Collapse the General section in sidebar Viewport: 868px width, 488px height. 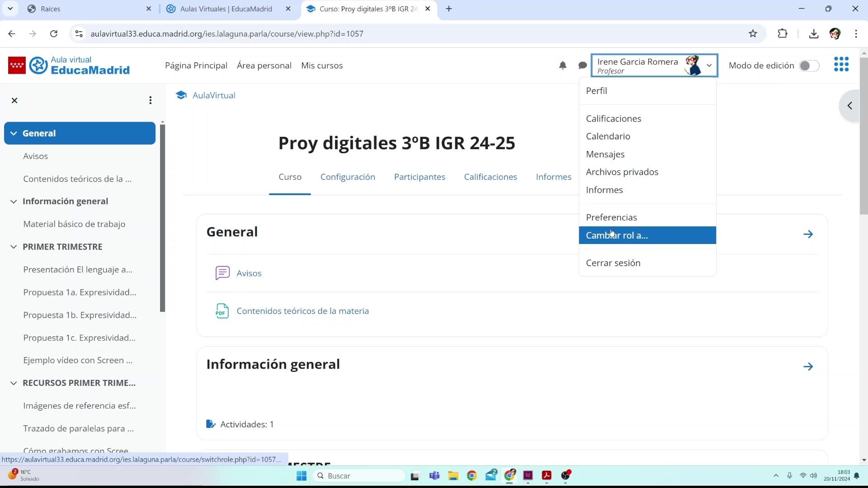14,133
